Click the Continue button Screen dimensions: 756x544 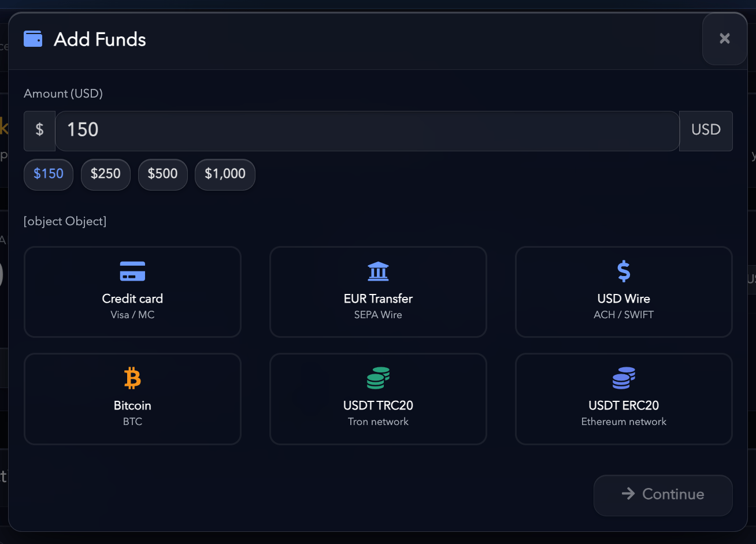tap(663, 495)
